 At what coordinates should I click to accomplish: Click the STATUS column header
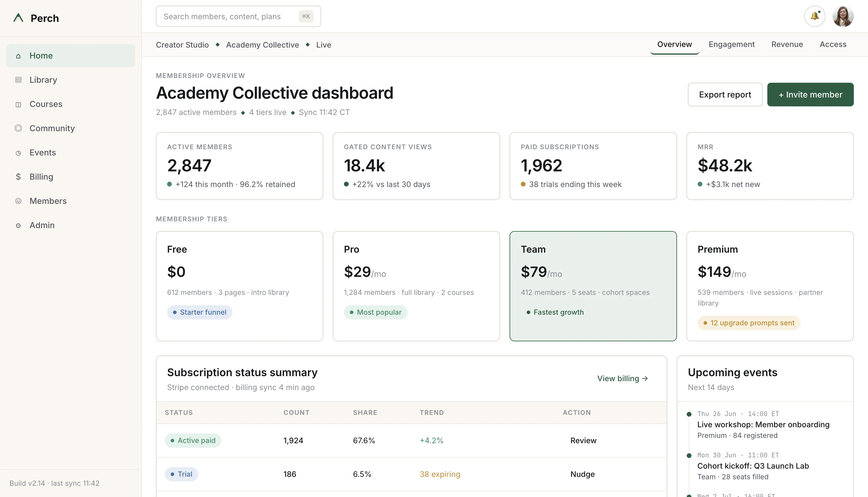(x=179, y=413)
